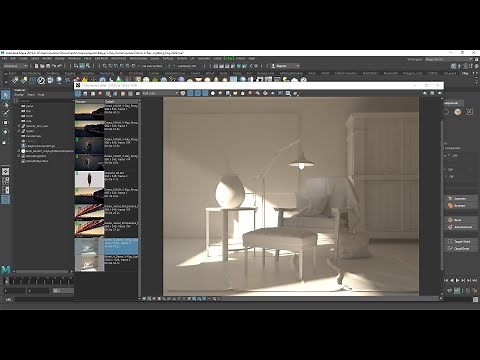Click the Boolean button in Modeling Toolkit
The height and width of the screenshot is (360, 480).
click(460, 206)
